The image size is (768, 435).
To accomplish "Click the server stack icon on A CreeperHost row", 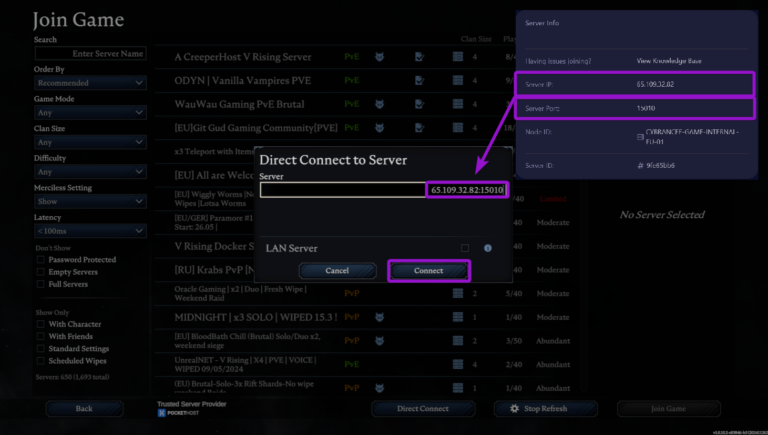I will click(458, 57).
